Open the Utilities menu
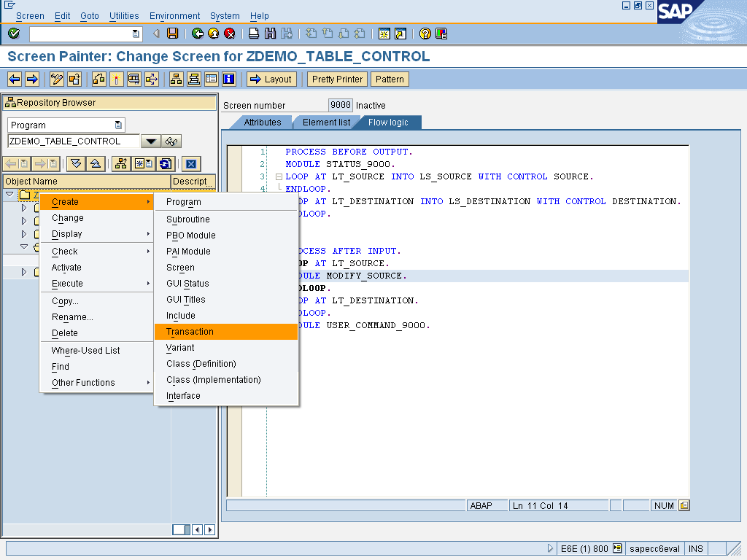This screenshot has height=560, width=747. [124, 15]
